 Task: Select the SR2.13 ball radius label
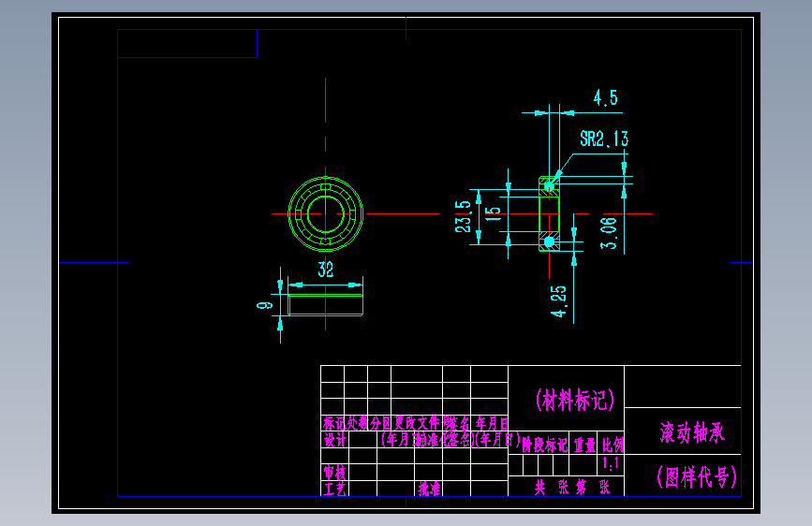pos(604,139)
